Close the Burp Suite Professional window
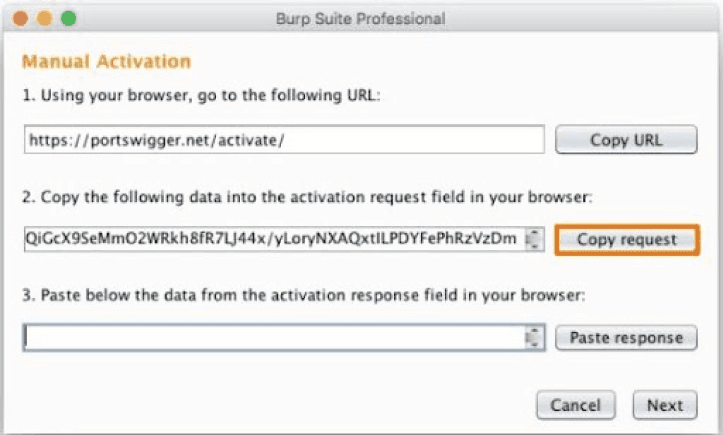The height and width of the screenshot is (435, 723). pos(23,18)
